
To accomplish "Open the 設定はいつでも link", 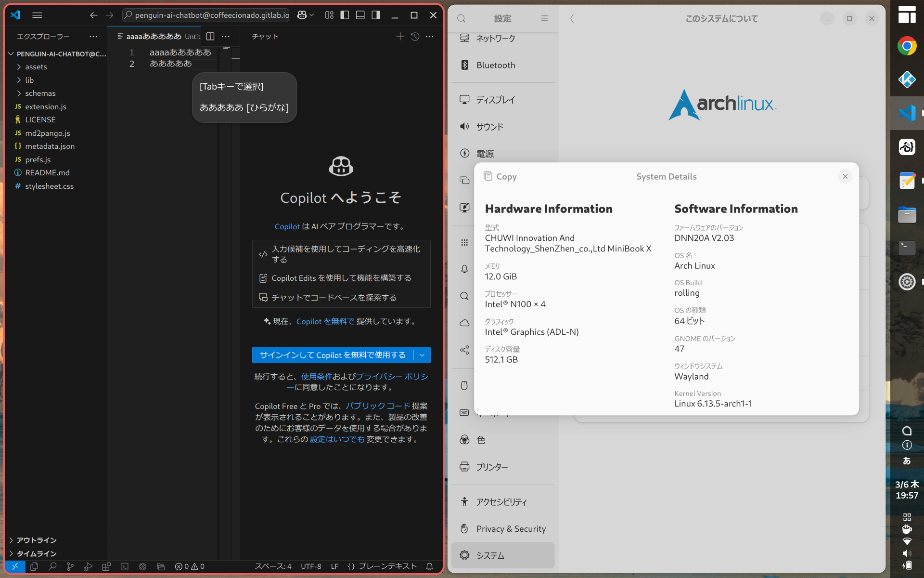I will (337, 439).
